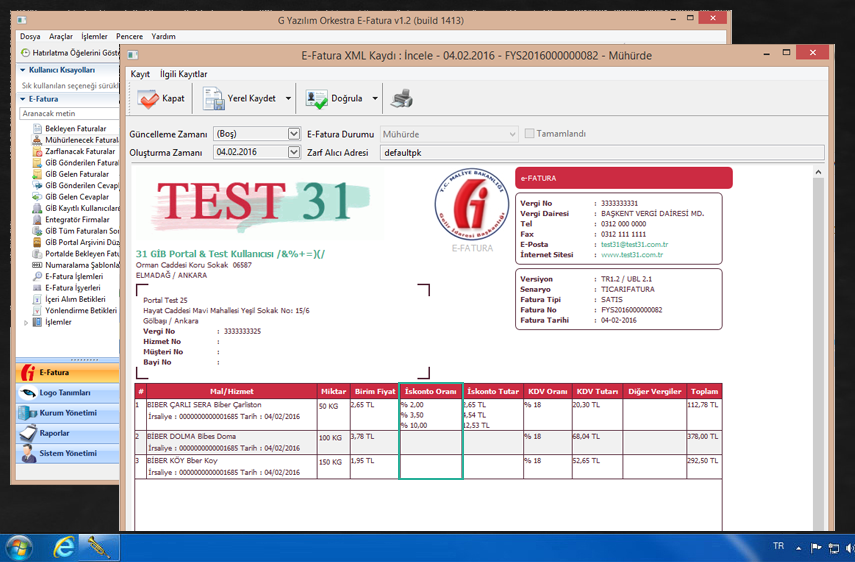Open the Oluşturma Zamanı date dropdown
This screenshot has width=855, height=562.
pyautogui.click(x=293, y=152)
